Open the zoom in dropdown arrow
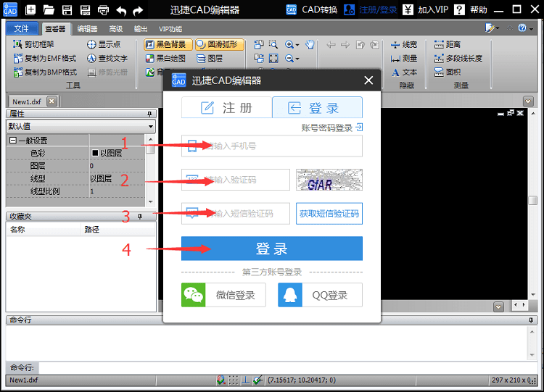 click(x=297, y=45)
